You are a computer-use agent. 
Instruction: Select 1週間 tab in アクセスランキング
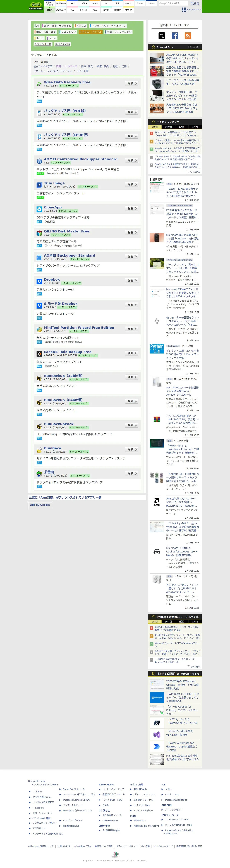(181, 127)
